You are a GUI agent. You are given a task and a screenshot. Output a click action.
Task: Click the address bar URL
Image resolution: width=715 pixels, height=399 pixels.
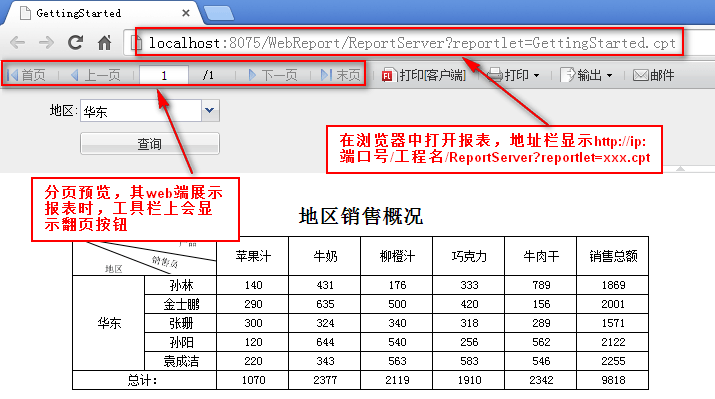tap(412, 43)
